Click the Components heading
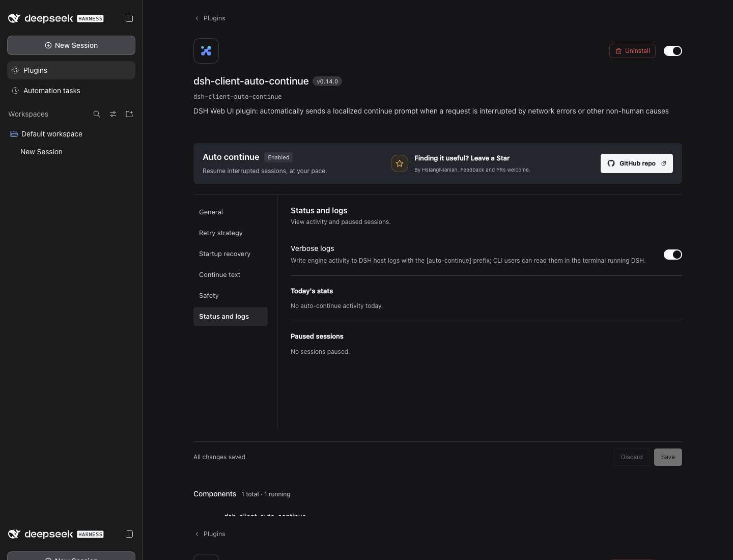733x560 pixels. pyautogui.click(x=215, y=494)
